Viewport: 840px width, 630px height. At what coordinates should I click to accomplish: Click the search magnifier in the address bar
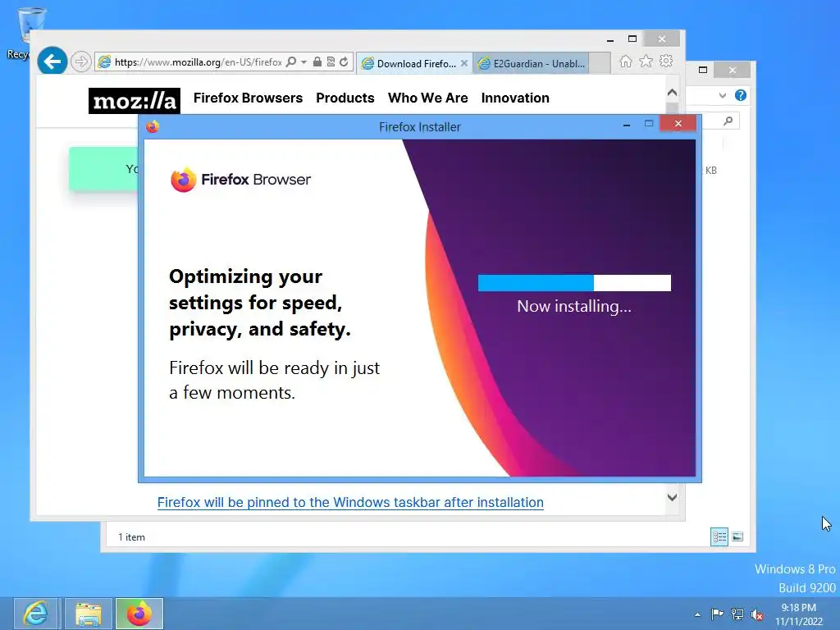(x=291, y=62)
